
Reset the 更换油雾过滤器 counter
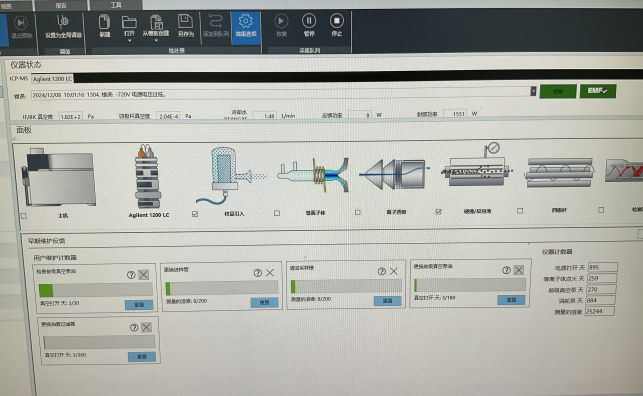point(142,357)
